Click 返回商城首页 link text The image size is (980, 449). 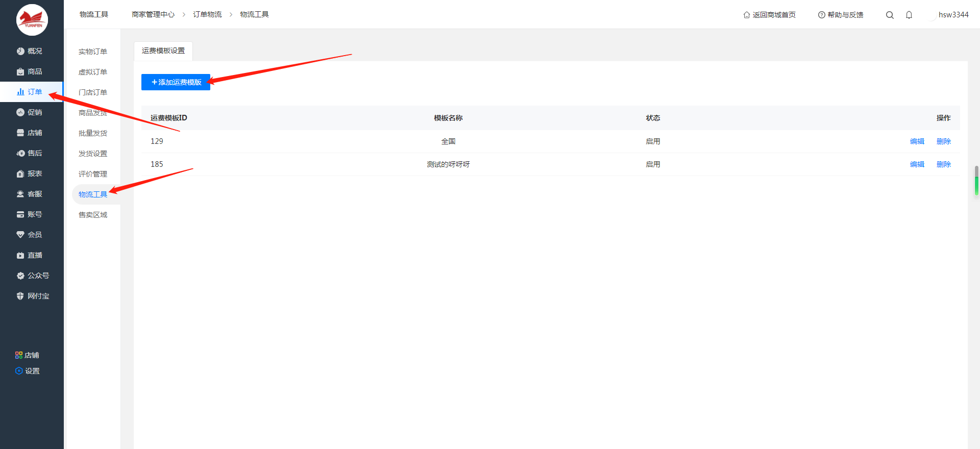(774, 15)
